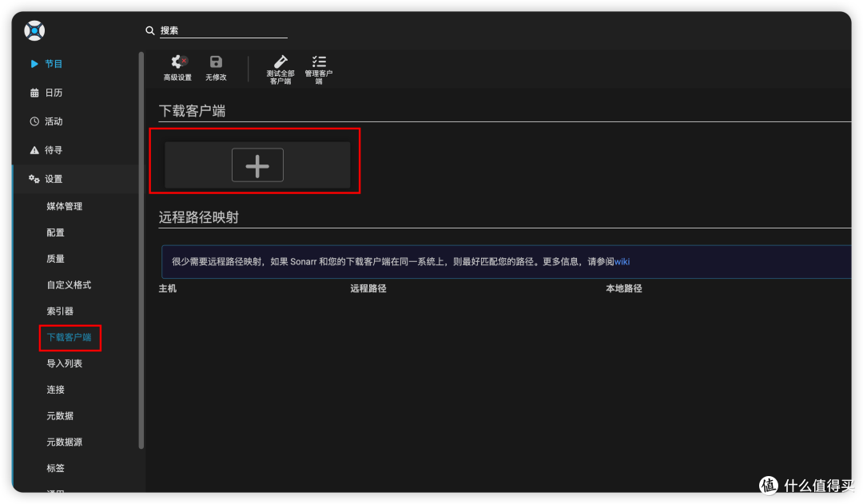Click the search magnifier icon

(149, 31)
